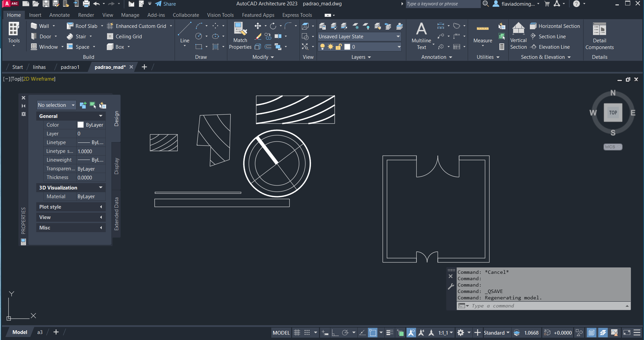Expand the Plot style section
This screenshot has width=644, height=340.
pyautogui.click(x=71, y=207)
